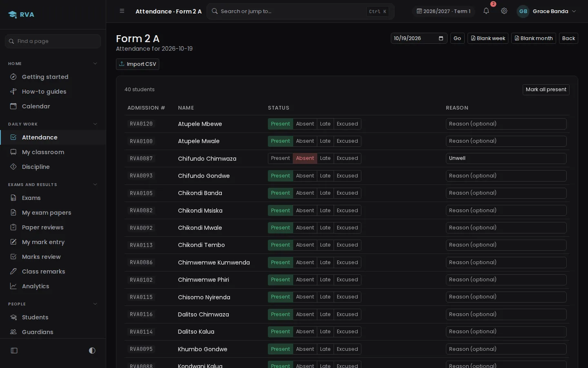The image size is (588, 368).
Task: Go to My mark entry page
Action: [53, 242]
